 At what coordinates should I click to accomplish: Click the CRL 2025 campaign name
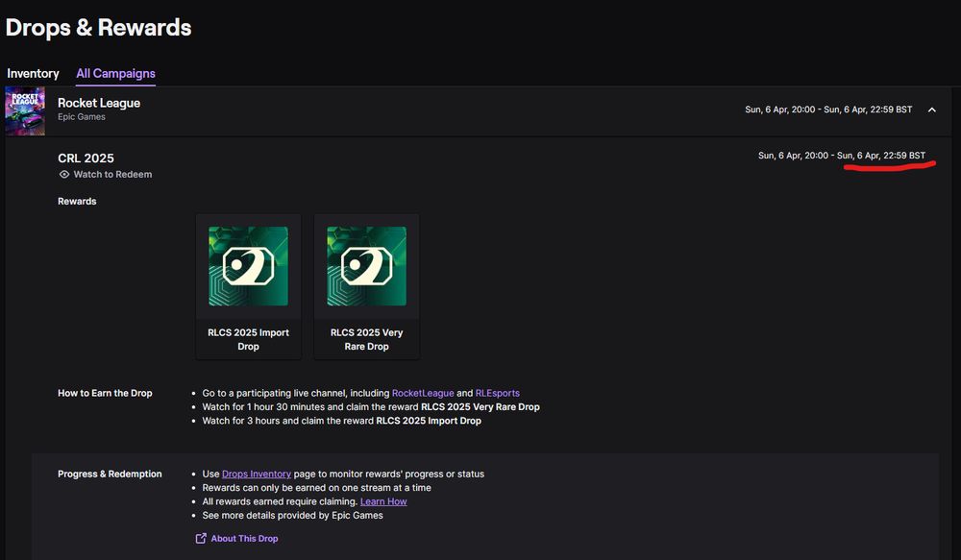pyautogui.click(x=86, y=158)
